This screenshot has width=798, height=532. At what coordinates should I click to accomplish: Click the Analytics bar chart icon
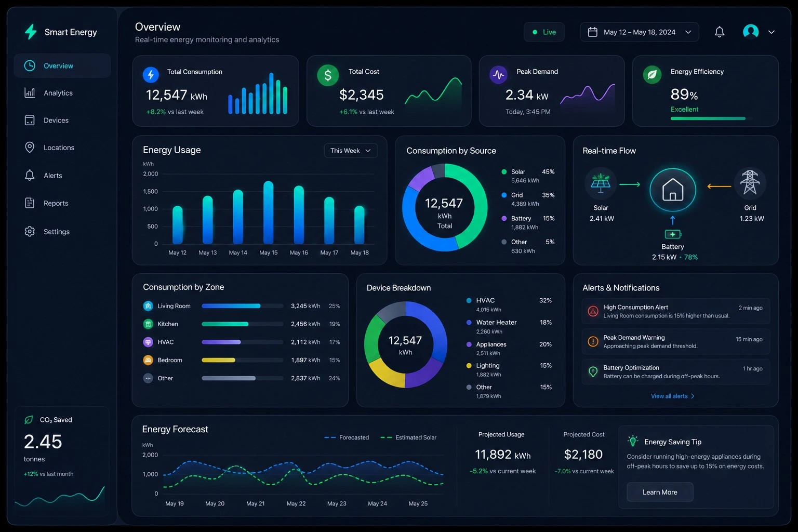[x=30, y=92]
